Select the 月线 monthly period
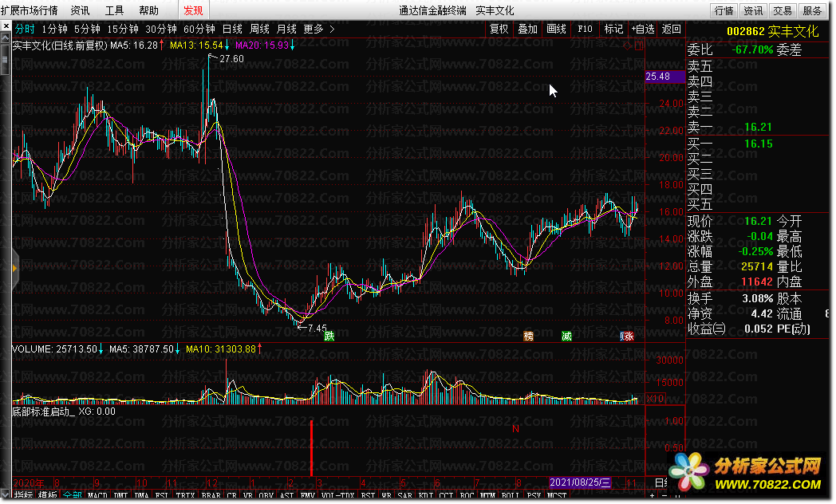836x504 pixels. (286, 29)
